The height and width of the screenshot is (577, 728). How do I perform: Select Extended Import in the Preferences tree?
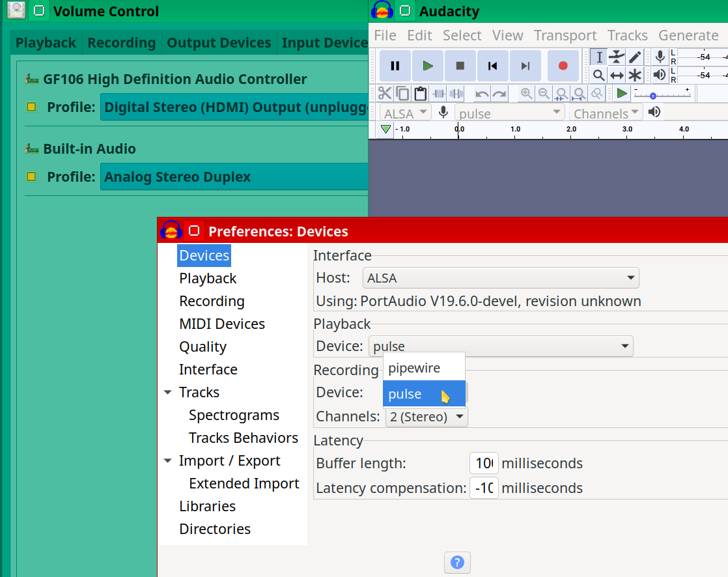(244, 483)
